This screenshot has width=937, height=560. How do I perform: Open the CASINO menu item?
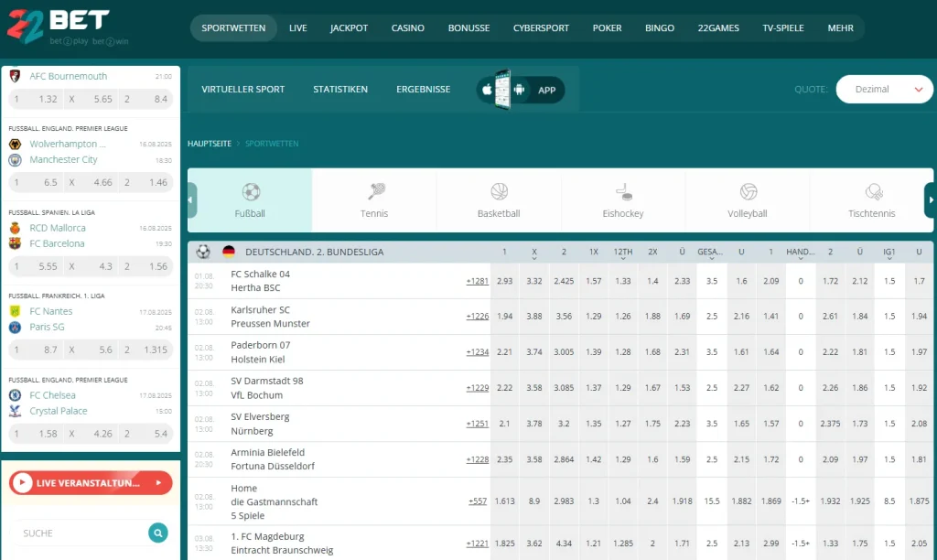tap(408, 28)
